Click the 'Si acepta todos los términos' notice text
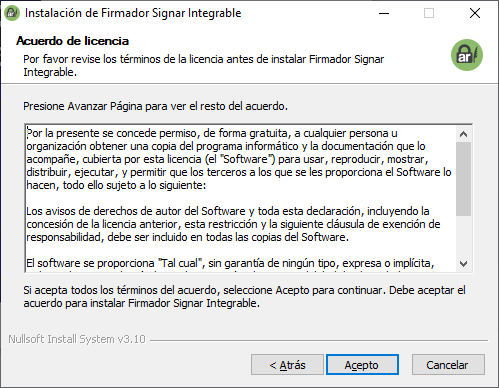The height and width of the screenshot is (388, 499). click(244, 297)
